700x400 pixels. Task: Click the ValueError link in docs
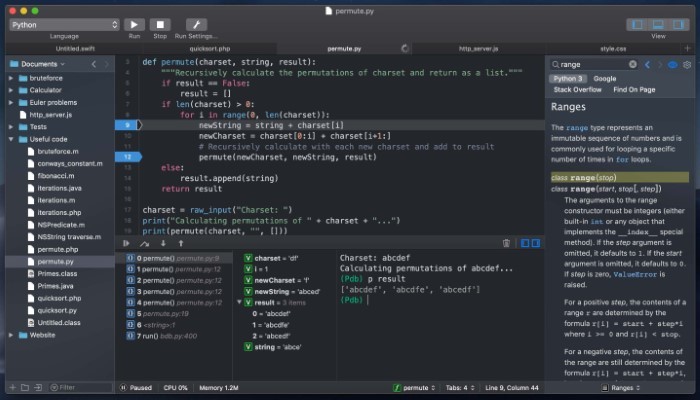(x=635, y=275)
